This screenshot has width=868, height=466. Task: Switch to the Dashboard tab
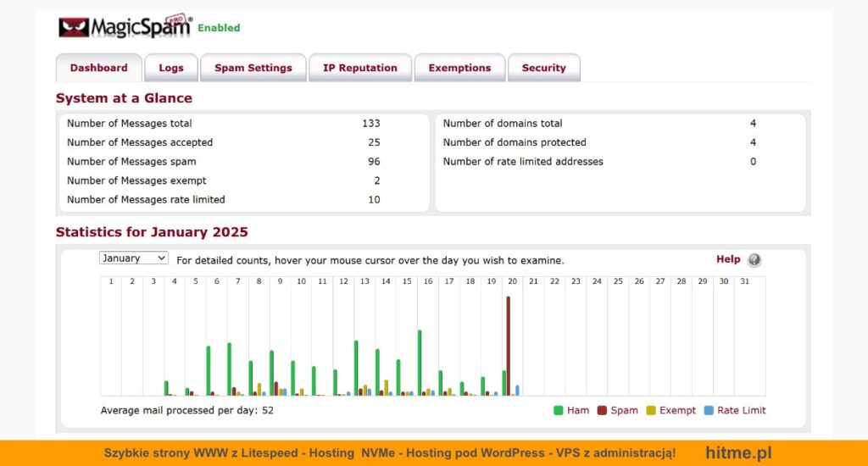pyautogui.click(x=98, y=68)
